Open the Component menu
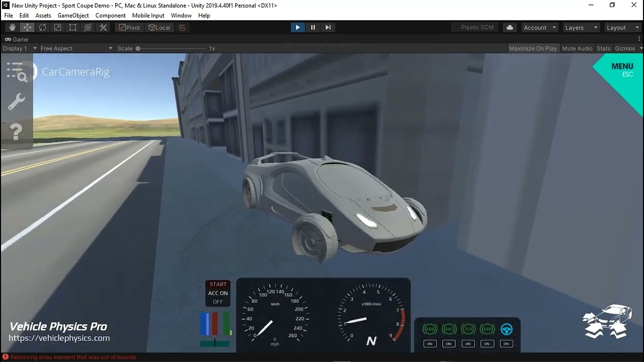This screenshot has height=362, width=644. pyautogui.click(x=111, y=16)
